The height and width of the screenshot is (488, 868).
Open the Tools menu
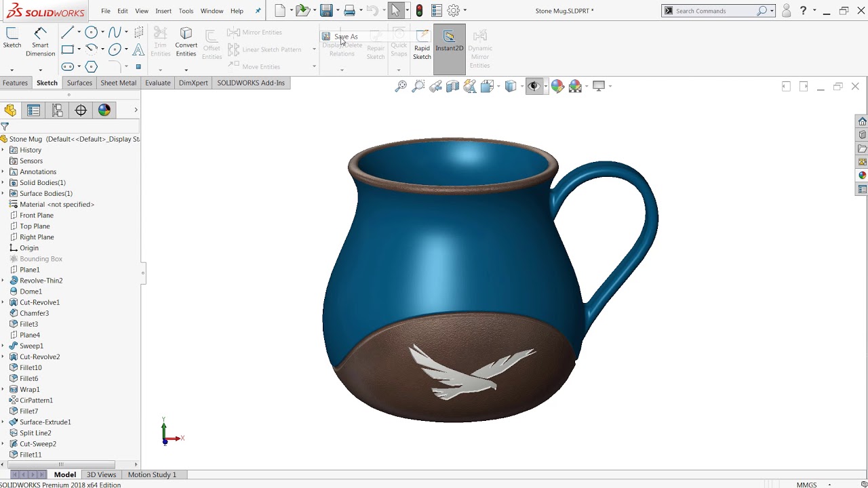coord(186,11)
